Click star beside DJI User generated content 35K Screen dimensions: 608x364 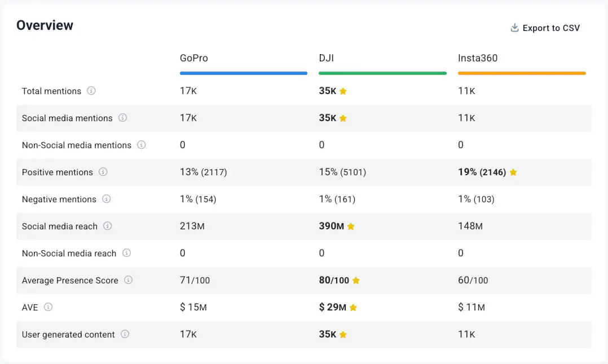tap(343, 335)
